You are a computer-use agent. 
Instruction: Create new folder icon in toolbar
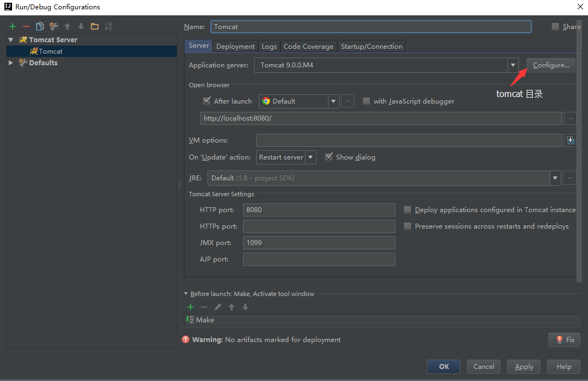tap(95, 26)
